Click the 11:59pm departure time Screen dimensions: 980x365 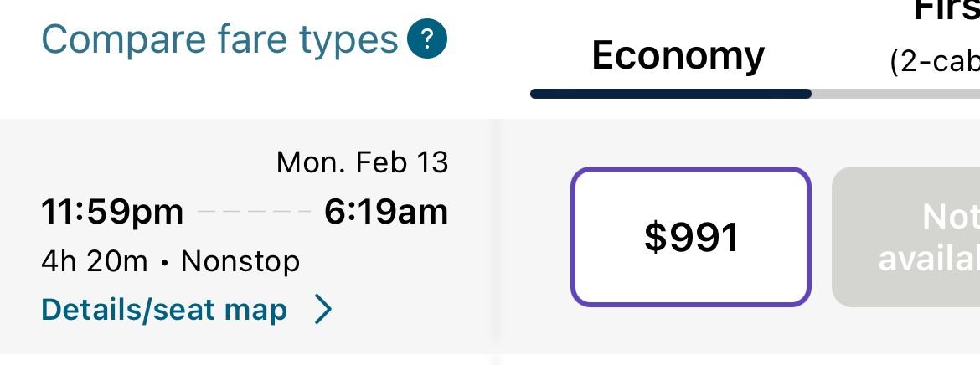pyautogui.click(x=112, y=212)
